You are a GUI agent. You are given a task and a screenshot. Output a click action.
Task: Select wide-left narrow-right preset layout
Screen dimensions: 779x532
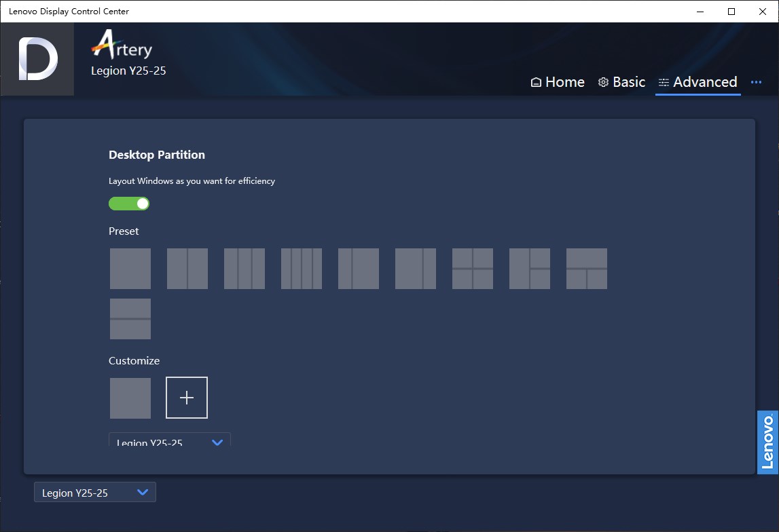[416, 269]
